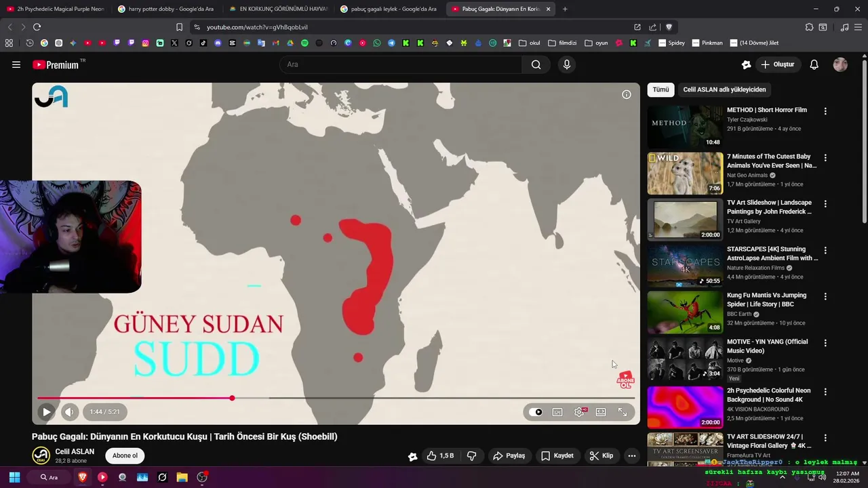Open the Spidey bookmark
This screenshot has height=488, width=868.
(x=672, y=43)
